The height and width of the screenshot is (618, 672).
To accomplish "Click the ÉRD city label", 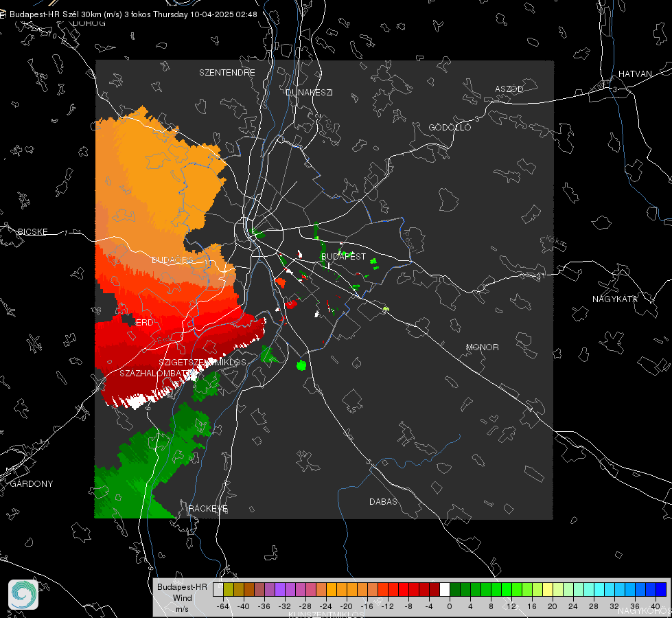I will click(x=144, y=323).
